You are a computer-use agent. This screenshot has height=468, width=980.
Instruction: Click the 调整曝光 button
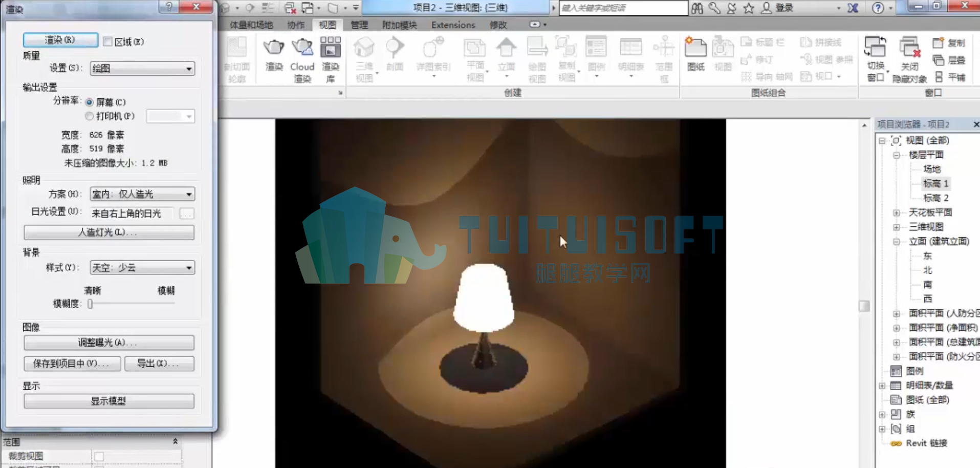pyautogui.click(x=109, y=343)
